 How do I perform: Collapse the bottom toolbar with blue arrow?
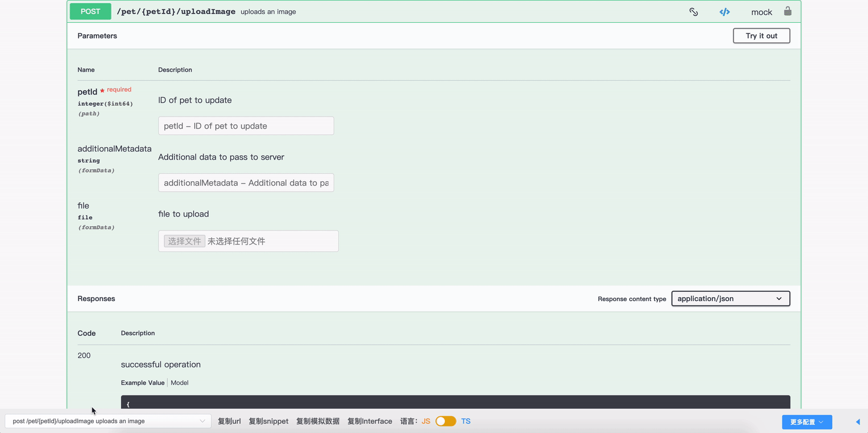(858, 422)
